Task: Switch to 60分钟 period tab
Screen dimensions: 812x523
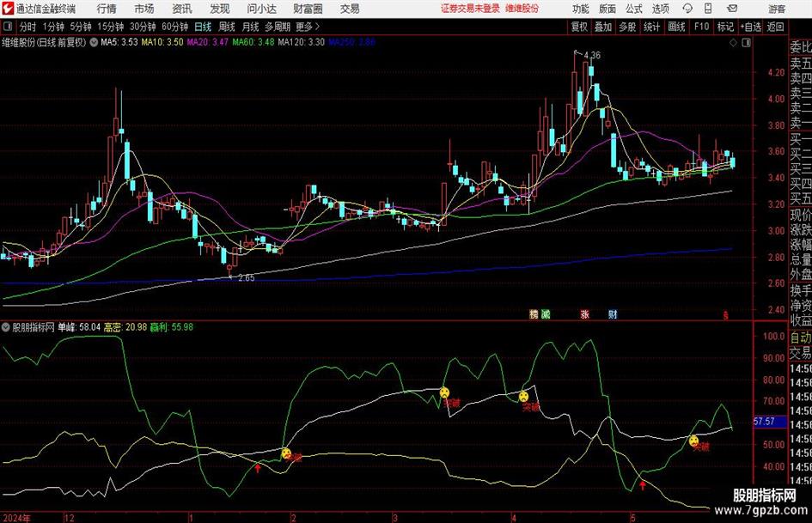Action: tap(174, 27)
